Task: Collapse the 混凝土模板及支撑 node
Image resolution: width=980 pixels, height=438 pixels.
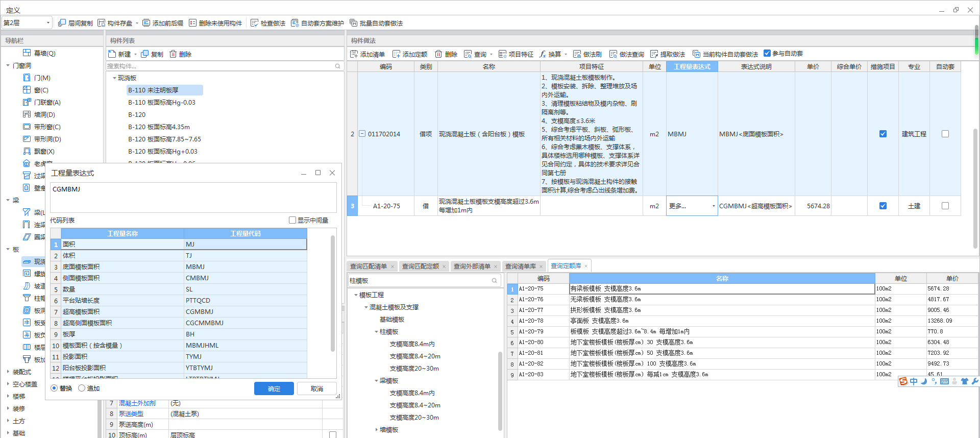Action: click(x=366, y=307)
